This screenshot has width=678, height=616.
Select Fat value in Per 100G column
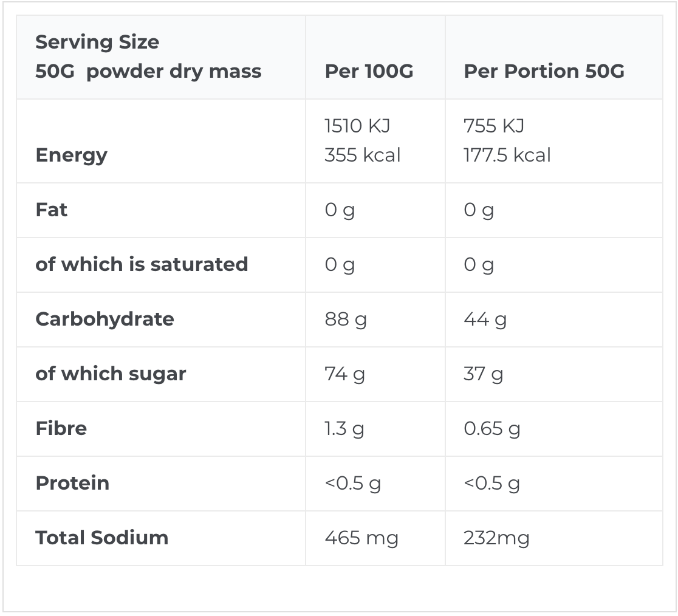click(340, 210)
